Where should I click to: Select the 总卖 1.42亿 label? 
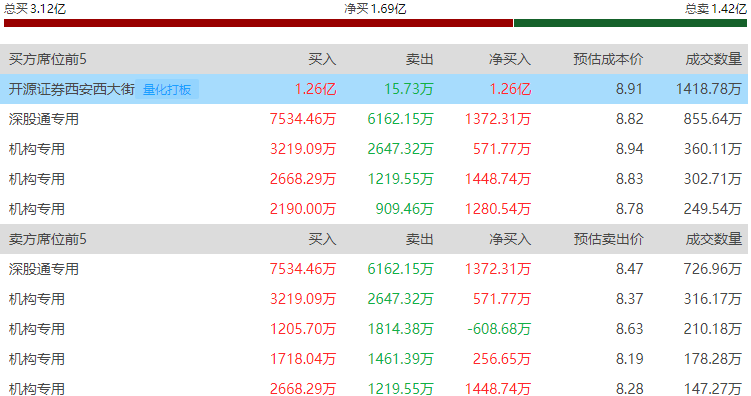tap(716, 9)
